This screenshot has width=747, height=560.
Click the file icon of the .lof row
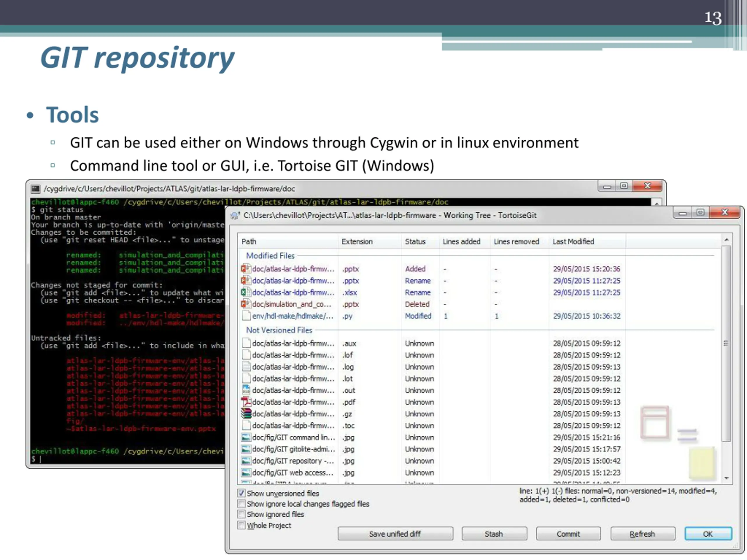(x=247, y=355)
